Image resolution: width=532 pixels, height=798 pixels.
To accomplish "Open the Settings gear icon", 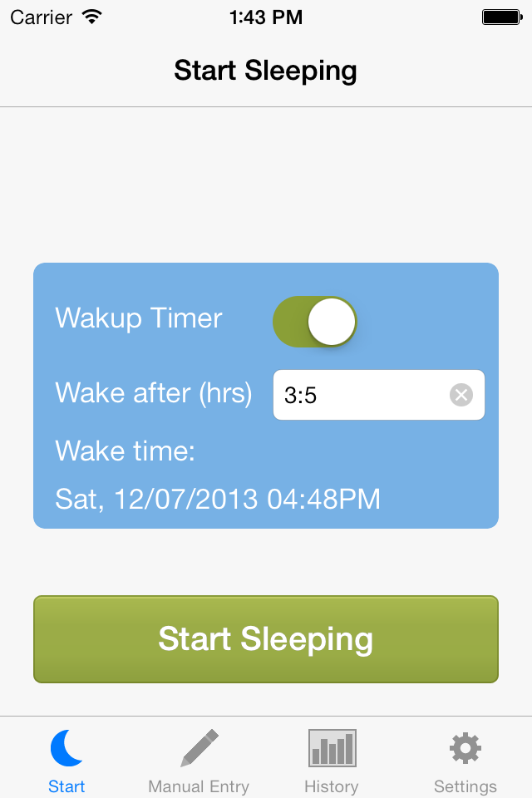I will pos(465,748).
